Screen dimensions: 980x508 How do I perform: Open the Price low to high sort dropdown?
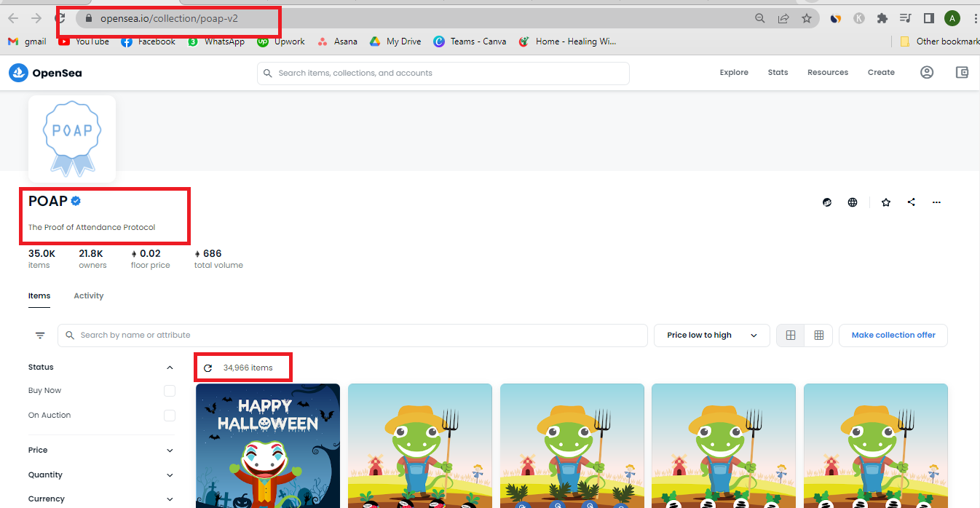[x=712, y=336]
